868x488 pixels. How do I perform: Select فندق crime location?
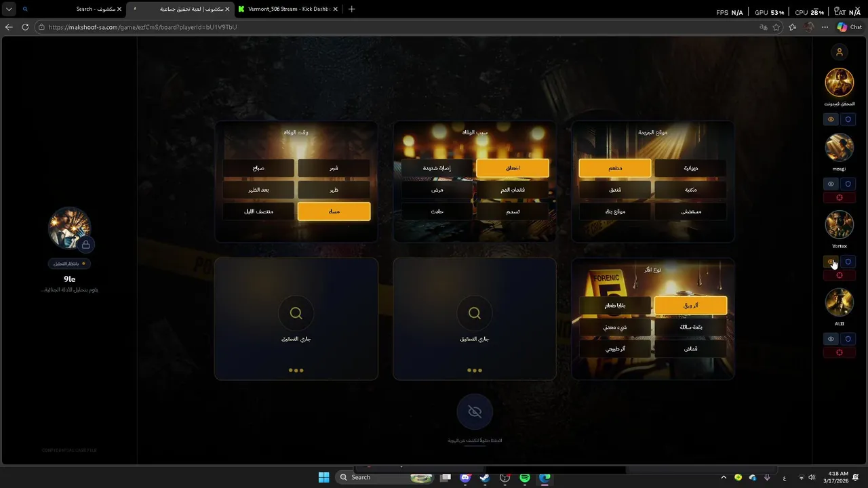coord(615,190)
